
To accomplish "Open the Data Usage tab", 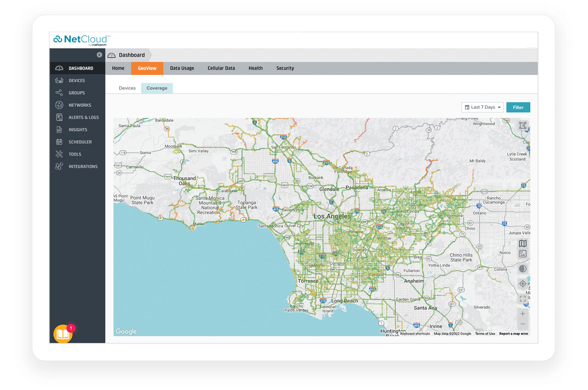I will pos(182,68).
